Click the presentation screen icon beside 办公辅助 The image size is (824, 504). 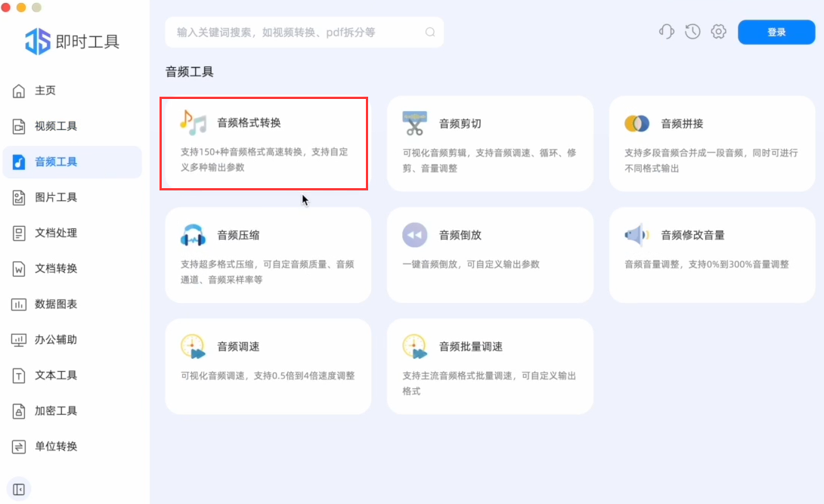click(18, 340)
